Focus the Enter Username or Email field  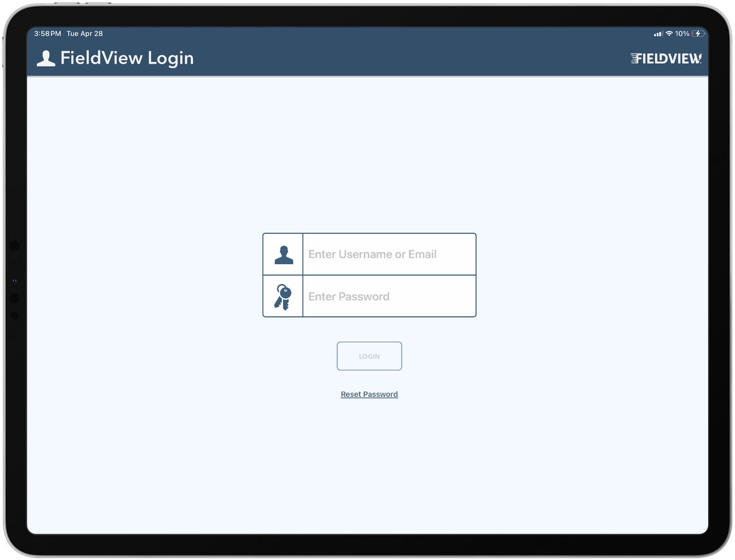coord(389,254)
